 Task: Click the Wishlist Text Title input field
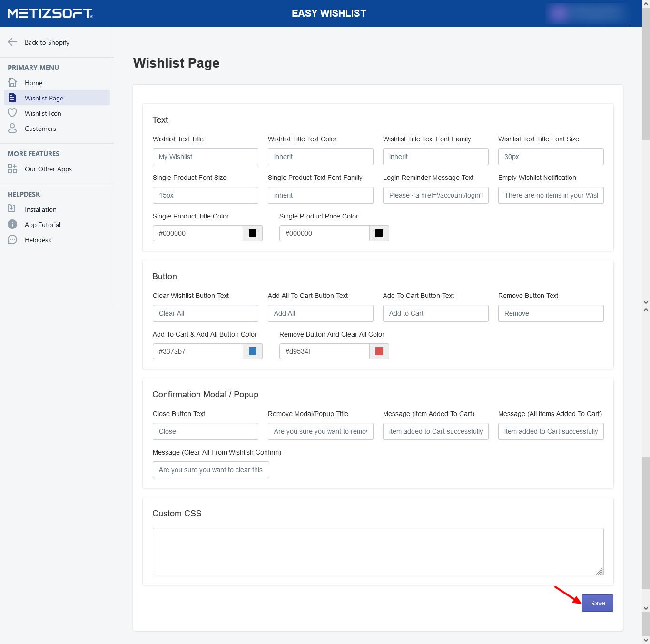click(x=205, y=157)
